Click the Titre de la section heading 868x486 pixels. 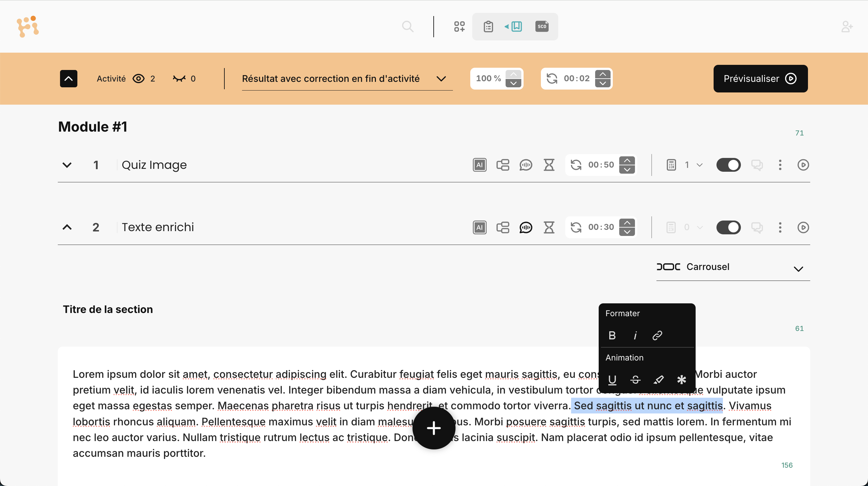pos(108,309)
